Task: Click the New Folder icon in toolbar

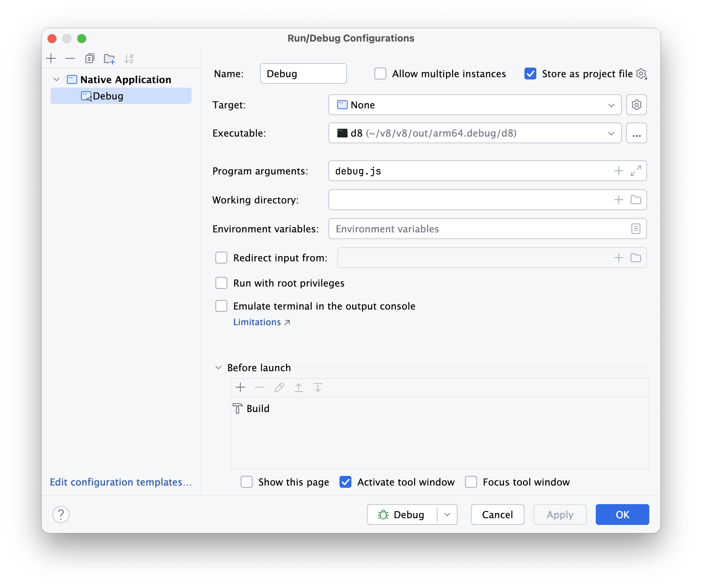Action: coord(109,59)
